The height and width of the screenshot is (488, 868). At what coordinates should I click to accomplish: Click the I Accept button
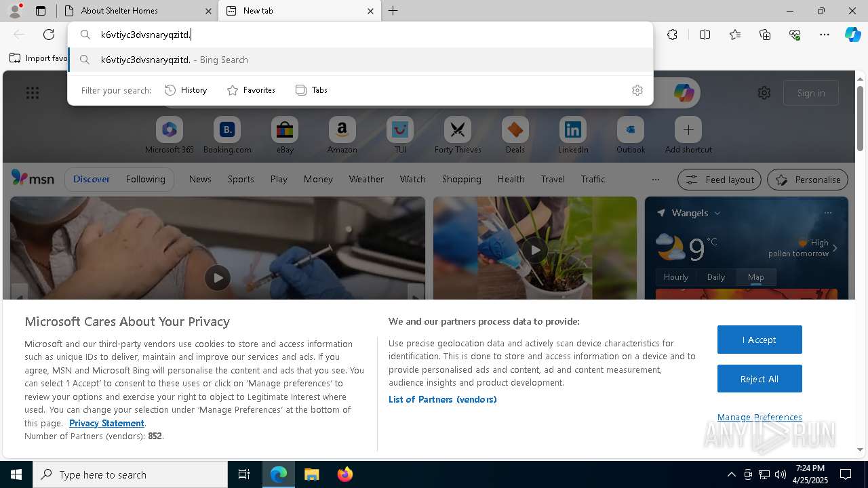pyautogui.click(x=759, y=340)
